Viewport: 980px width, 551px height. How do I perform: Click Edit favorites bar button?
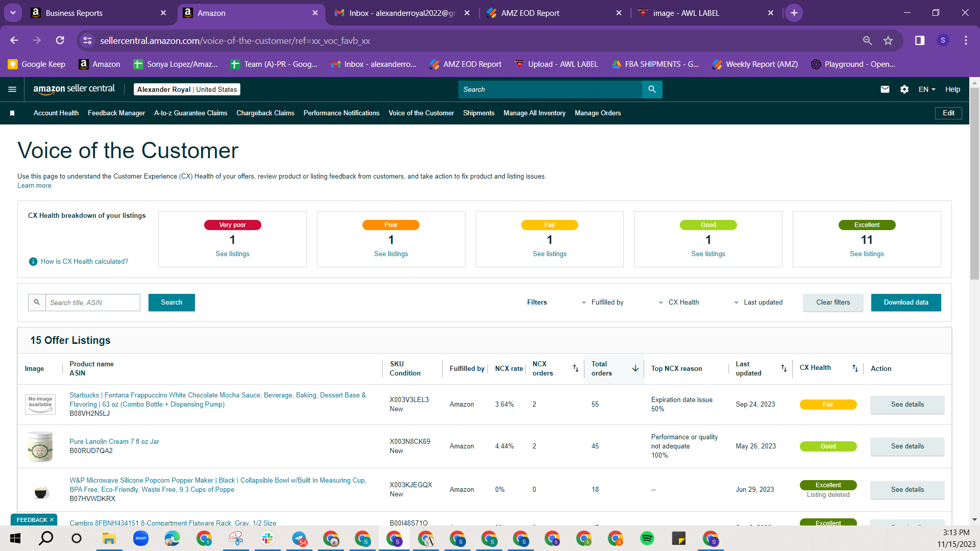tap(948, 113)
